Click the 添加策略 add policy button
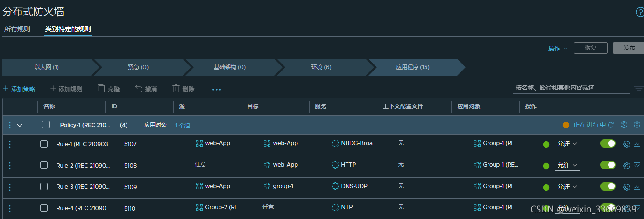 pos(19,89)
